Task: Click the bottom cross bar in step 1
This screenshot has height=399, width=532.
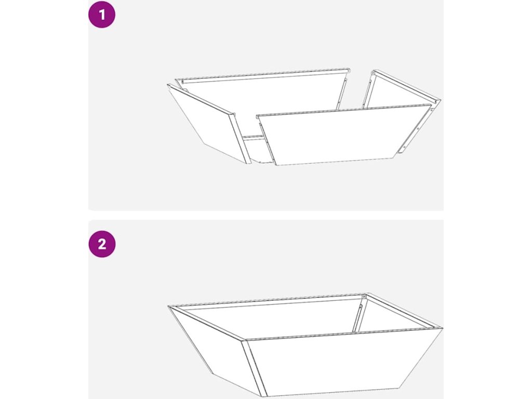Action: [253, 137]
